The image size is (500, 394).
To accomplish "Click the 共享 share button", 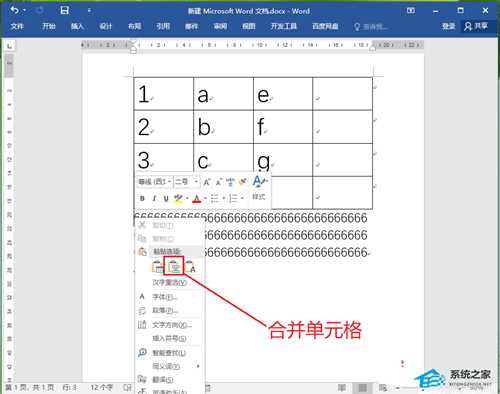I will pyautogui.click(x=477, y=26).
